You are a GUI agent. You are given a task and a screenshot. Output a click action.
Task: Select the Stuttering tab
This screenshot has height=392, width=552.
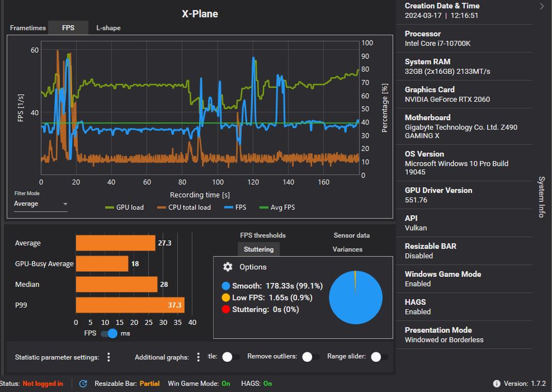(x=259, y=249)
